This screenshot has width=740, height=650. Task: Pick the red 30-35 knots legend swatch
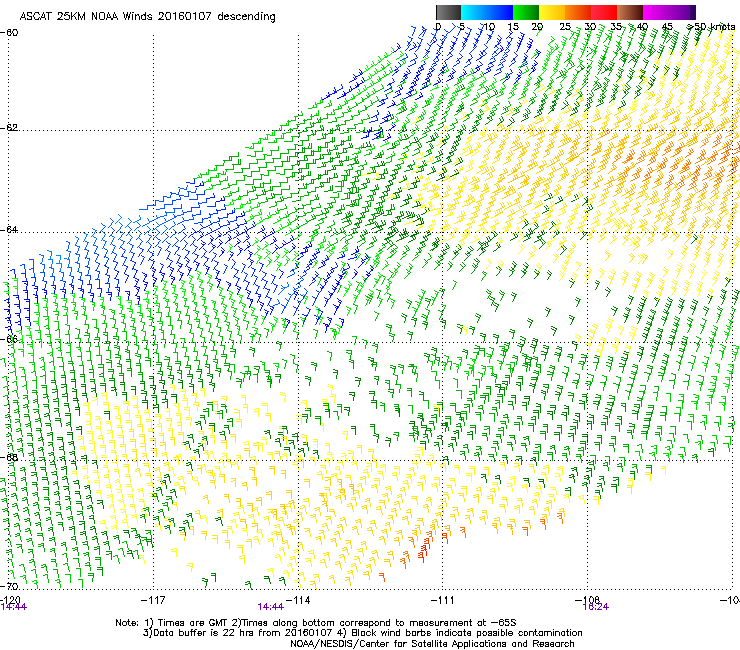click(604, 12)
